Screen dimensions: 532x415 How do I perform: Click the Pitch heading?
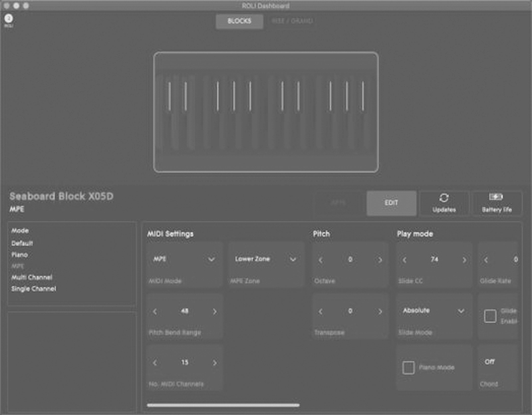pyautogui.click(x=321, y=234)
